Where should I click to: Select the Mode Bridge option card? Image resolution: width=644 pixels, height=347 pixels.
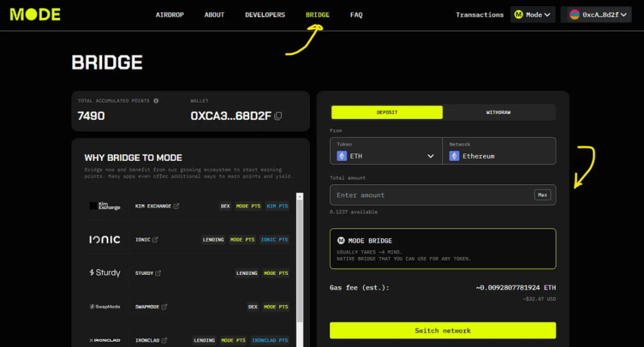[443, 249]
